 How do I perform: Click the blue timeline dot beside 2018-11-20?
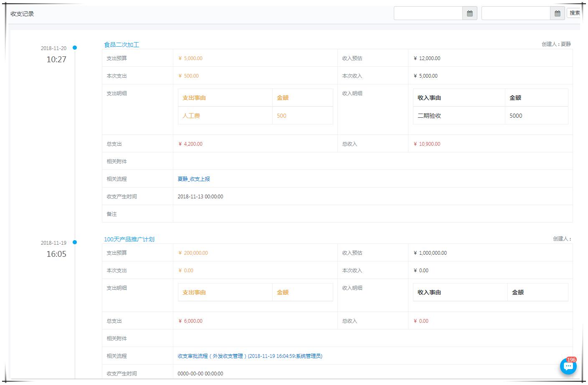click(75, 48)
